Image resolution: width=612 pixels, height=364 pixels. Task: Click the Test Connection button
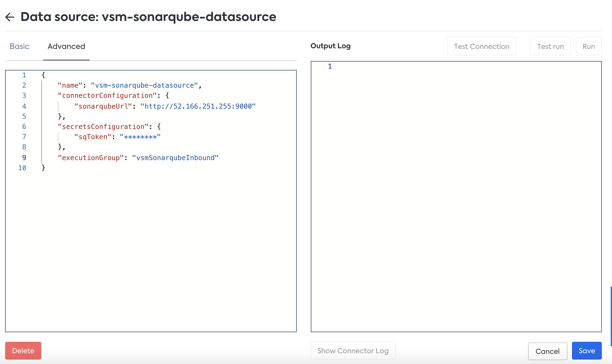pos(482,46)
